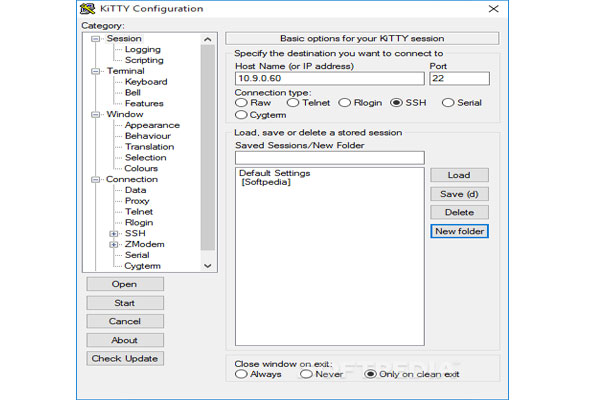Click the KiTTY application icon in title bar
Screen dimensions: 600x400
coord(88,8)
